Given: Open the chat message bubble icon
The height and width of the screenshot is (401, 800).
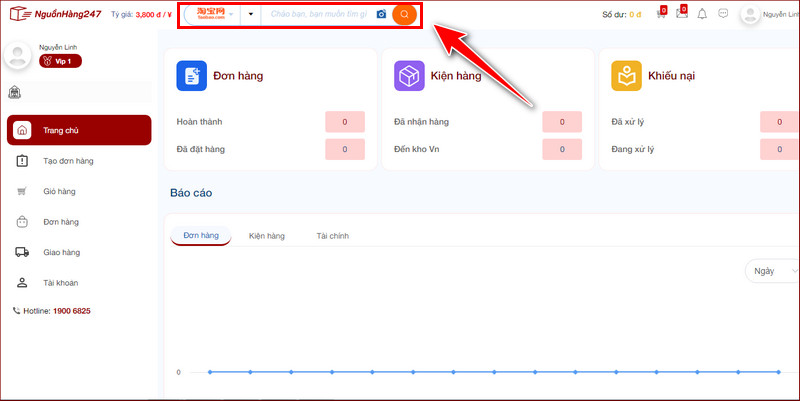Looking at the screenshot, I should tap(723, 14).
